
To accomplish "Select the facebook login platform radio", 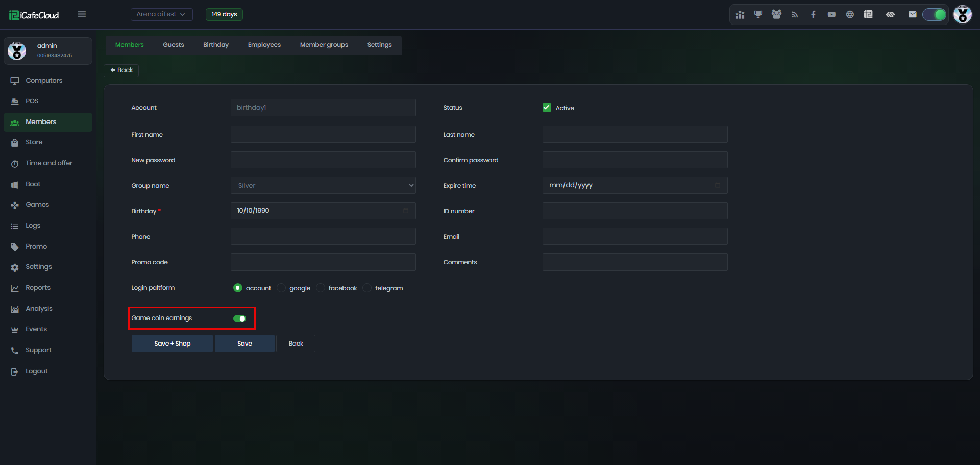I will tap(321, 288).
